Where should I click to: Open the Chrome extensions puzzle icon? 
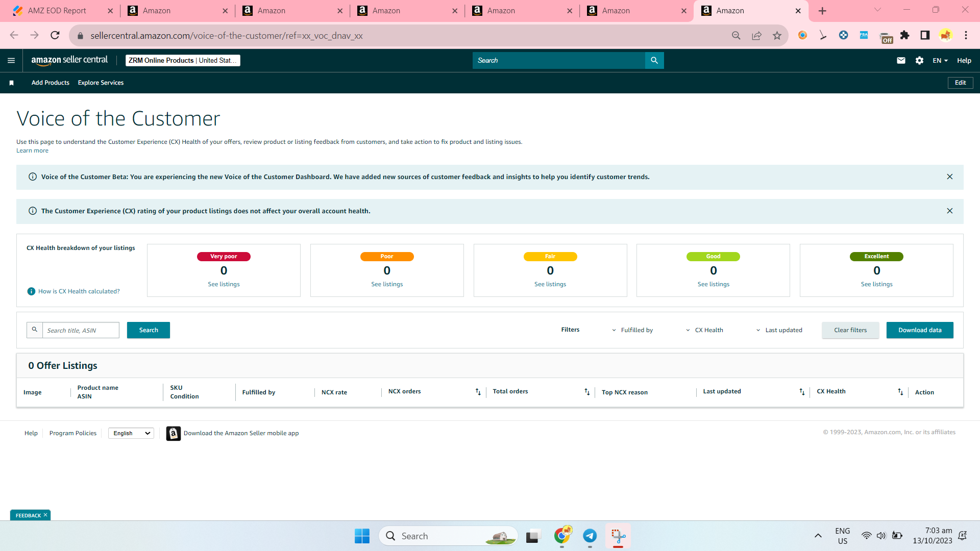click(x=904, y=35)
